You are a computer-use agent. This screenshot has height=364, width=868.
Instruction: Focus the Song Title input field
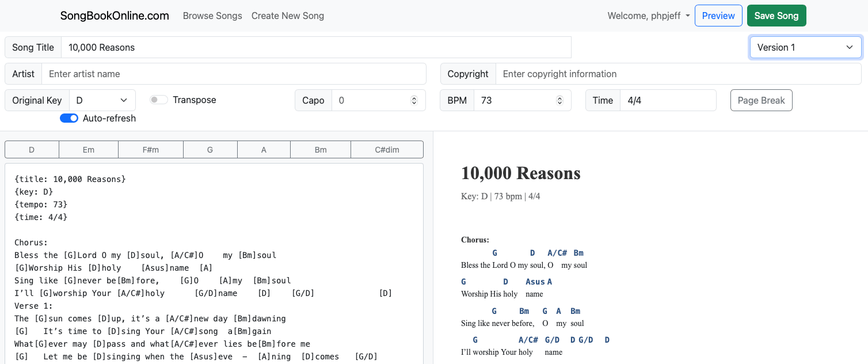(316, 47)
